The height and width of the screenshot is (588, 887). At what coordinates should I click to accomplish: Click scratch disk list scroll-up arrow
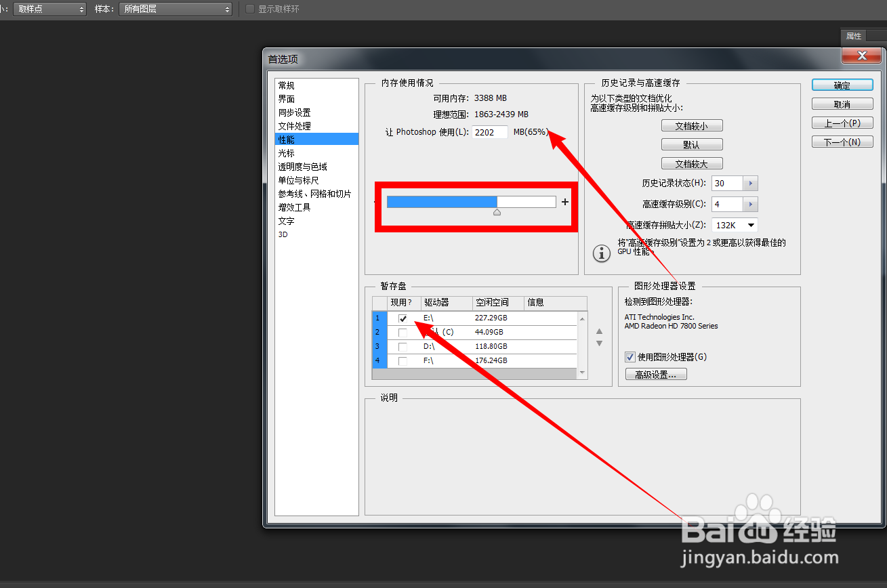tap(582, 318)
